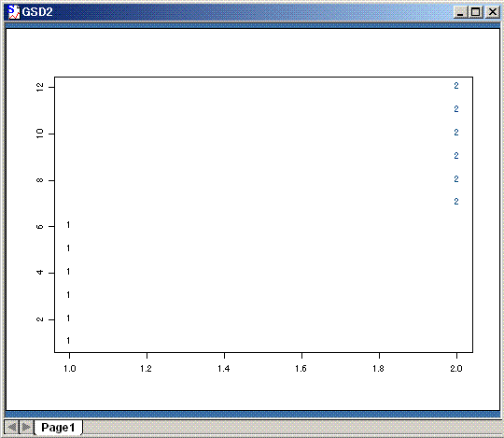
Task: Select the bottom black 1 data point
Action: coord(68,341)
